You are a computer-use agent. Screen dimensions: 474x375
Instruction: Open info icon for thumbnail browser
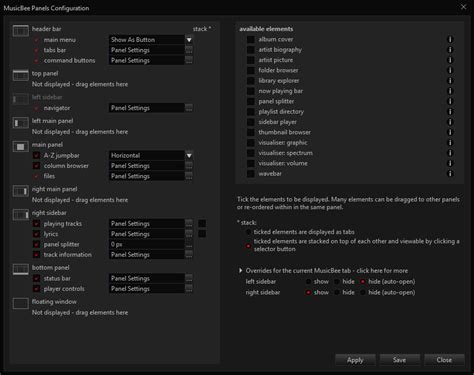pyautogui.click(x=450, y=132)
